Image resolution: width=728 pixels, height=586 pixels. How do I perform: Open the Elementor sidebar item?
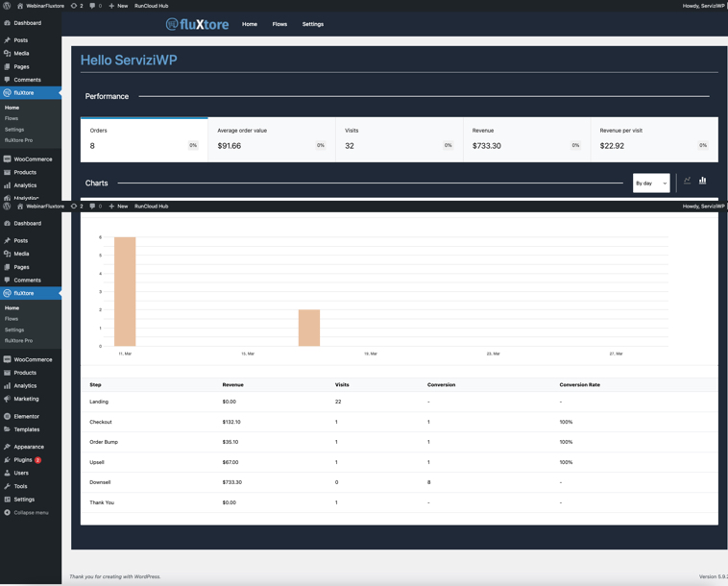(x=26, y=417)
